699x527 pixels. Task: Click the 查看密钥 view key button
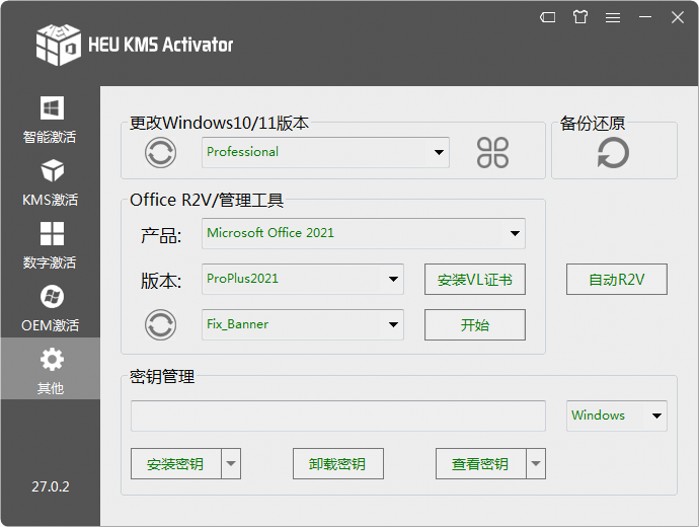coord(481,464)
